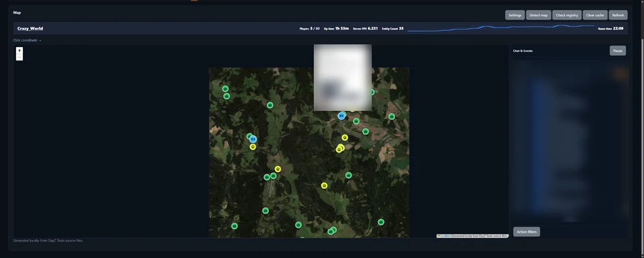Click the 'Generated locally from DayZ Tools' footer text

tap(48, 241)
